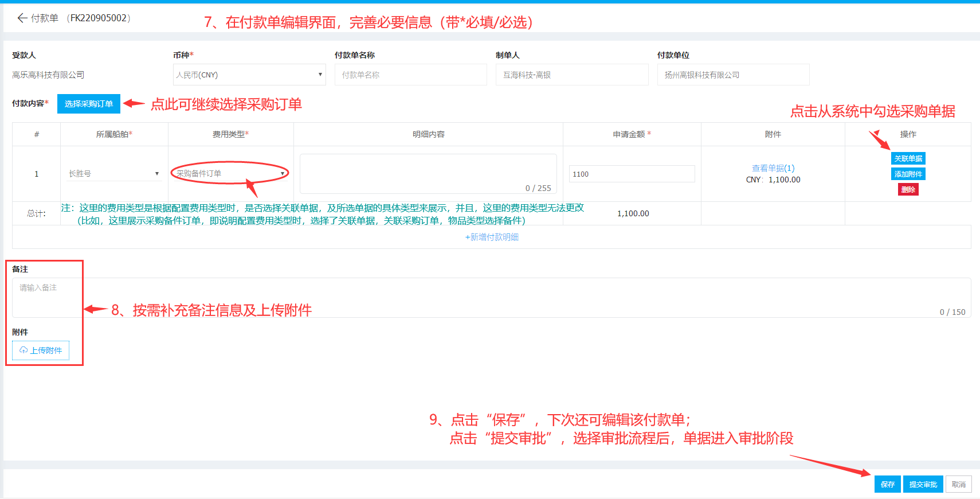The width and height of the screenshot is (980, 499).
Task: Click the 取消 button
Action: point(959,484)
